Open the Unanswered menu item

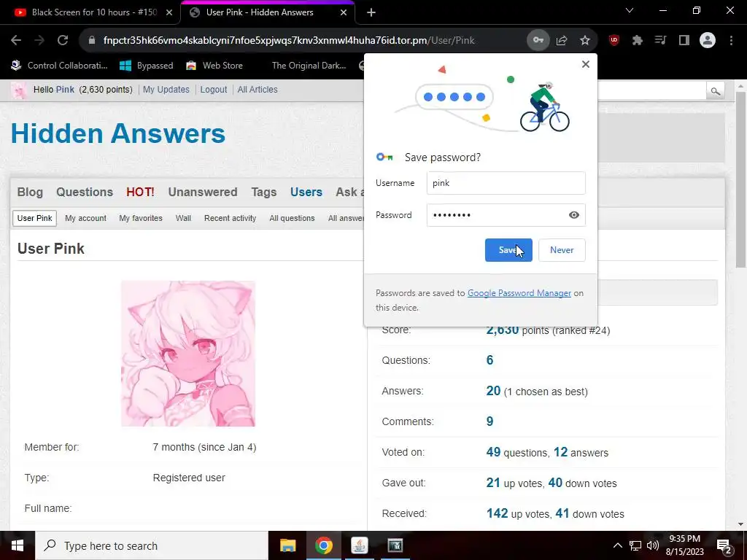click(x=203, y=192)
